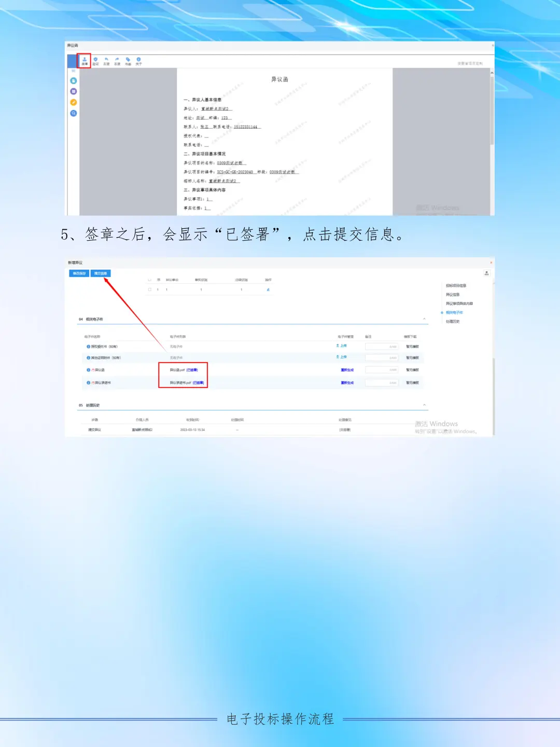The width and height of the screenshot is (560, 747).
Task: Close the 新增异议 window with the red x
Action: coord(491,262)
